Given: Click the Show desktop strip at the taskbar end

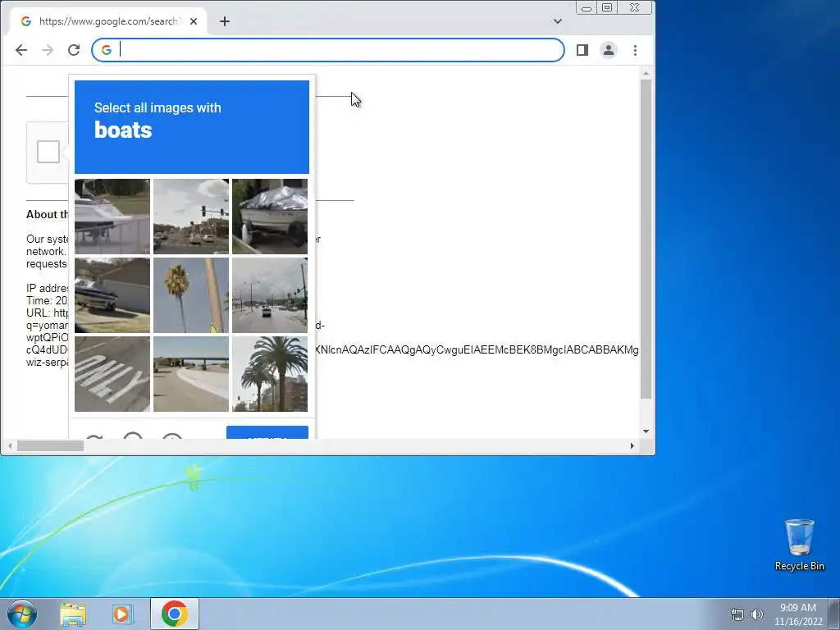Looking at the screenshot, I should tap(834, 614).
